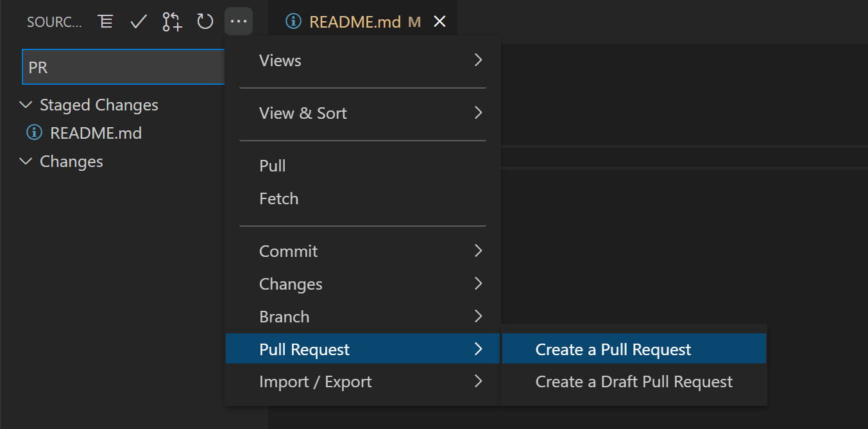
Task: Run Fetch from the menu
Action: [x=278, y=198]
